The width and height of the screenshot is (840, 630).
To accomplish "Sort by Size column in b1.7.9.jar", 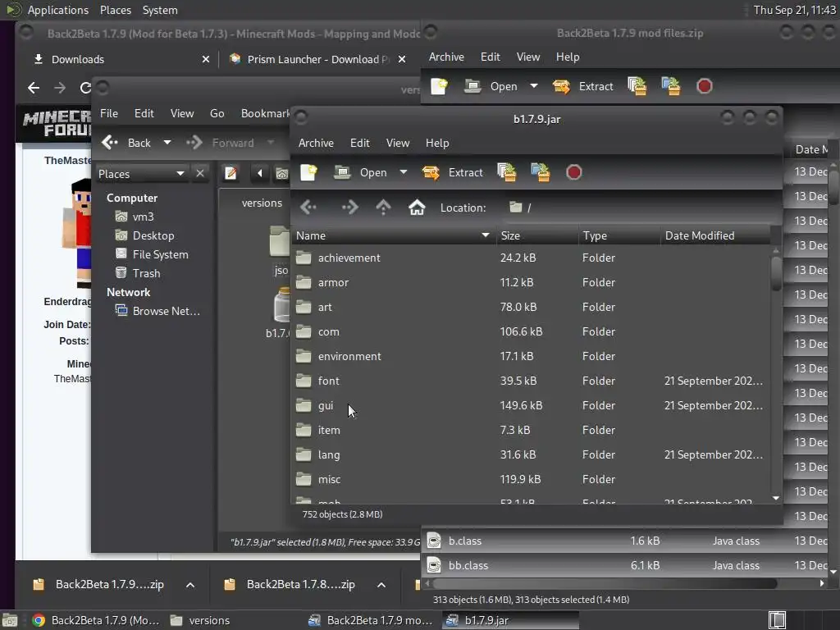I will 536,235.
